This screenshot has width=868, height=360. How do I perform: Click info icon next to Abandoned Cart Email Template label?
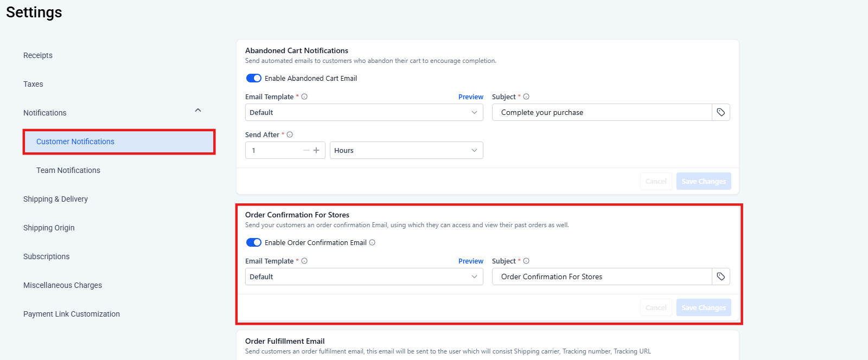click(x=304, y=97)
